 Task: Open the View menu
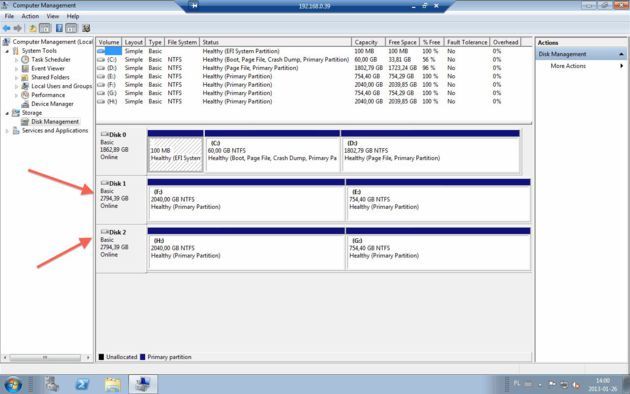tap(53, 16)
